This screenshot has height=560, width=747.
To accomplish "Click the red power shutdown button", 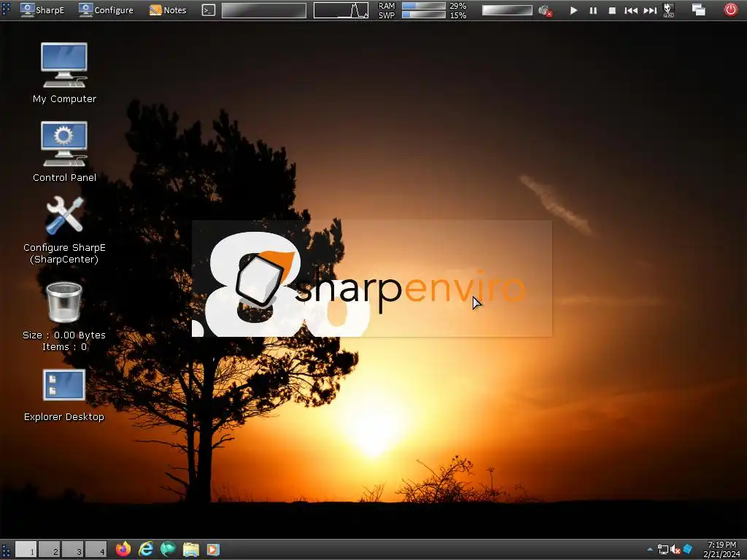I will pyautogui.click(x=730, y=9).
